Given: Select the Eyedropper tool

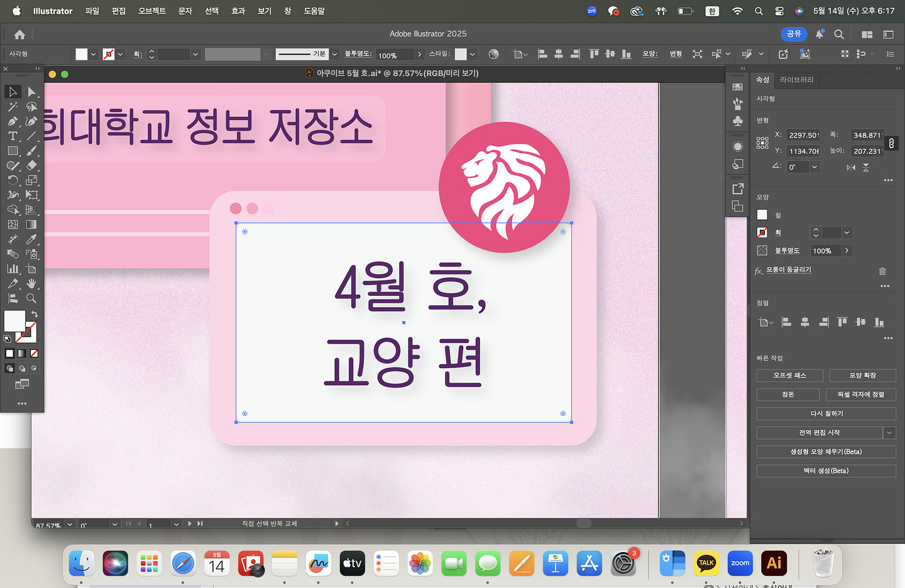Looking at the screenshot, I should [31, 239].
